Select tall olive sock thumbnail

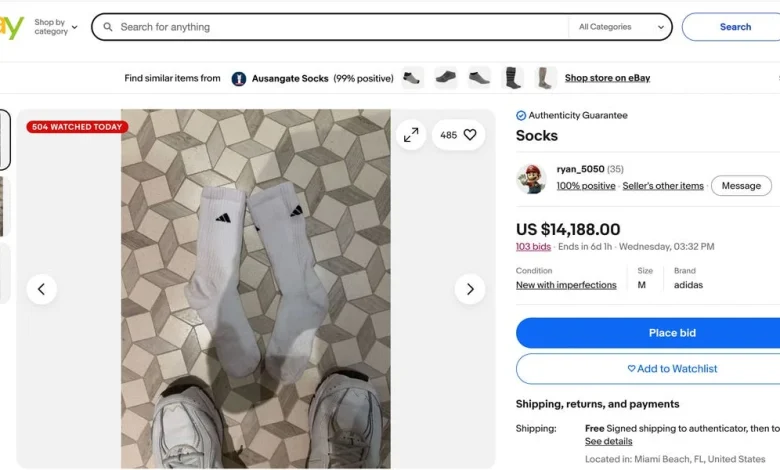click(546, 78)
